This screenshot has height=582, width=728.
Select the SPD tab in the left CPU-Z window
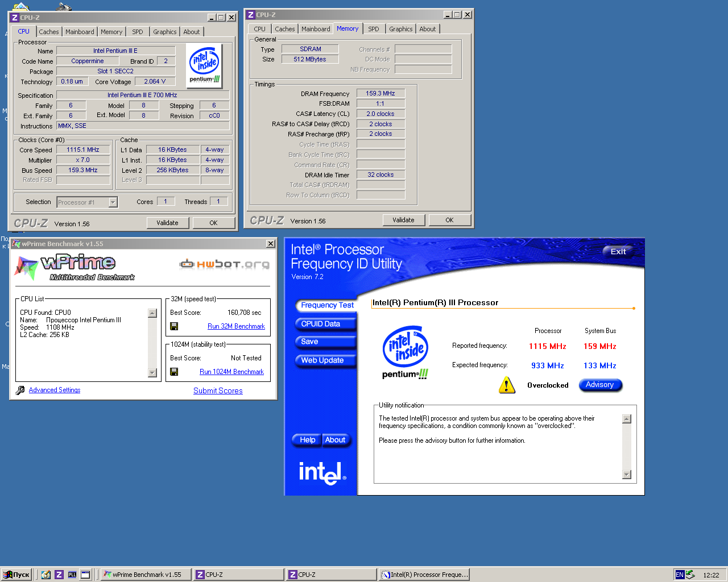(x=138, y=32)
